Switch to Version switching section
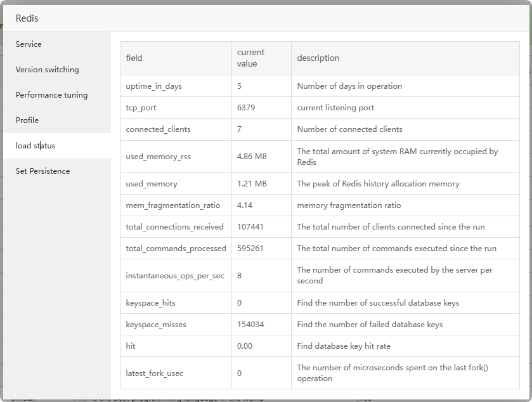The image size is (532, 402). (x=47, y=70)
